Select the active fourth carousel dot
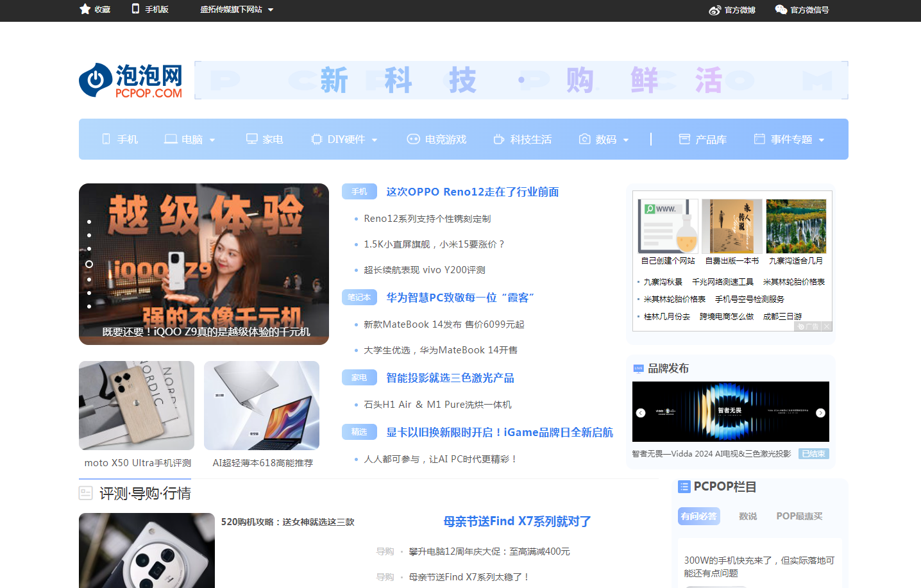 pyautogui.click(x=89, y=264)
